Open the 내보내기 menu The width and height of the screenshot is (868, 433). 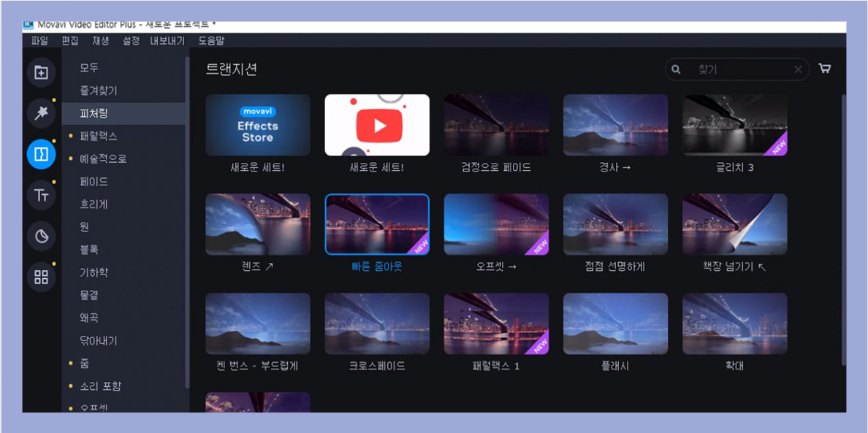167,41
